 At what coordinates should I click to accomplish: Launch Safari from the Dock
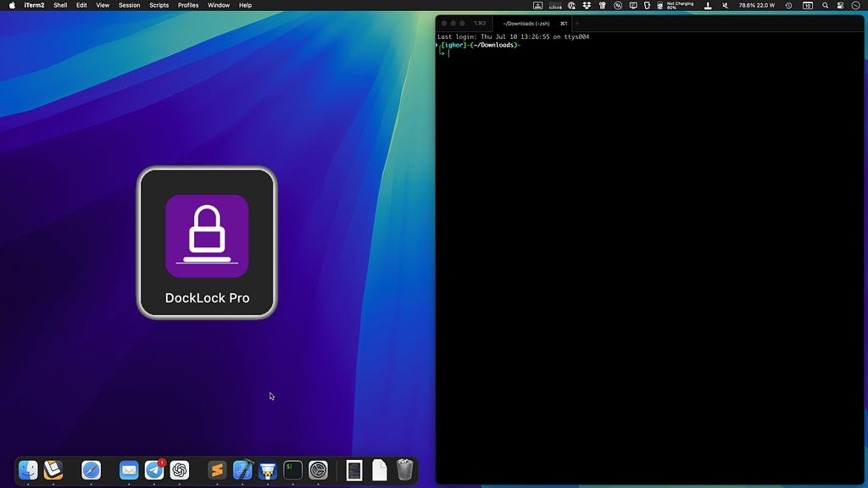pyautogui.click(x=92, y=470)
